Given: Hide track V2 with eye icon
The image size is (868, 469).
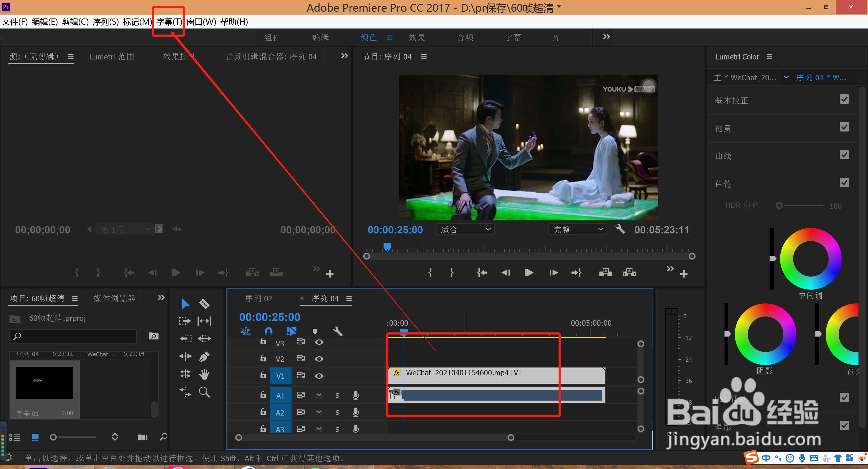Looking at the screenshot, I should pos(319,359).
